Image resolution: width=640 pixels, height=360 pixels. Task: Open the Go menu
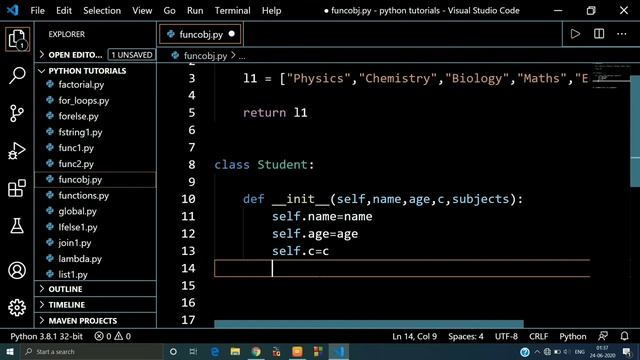point(169,10)
